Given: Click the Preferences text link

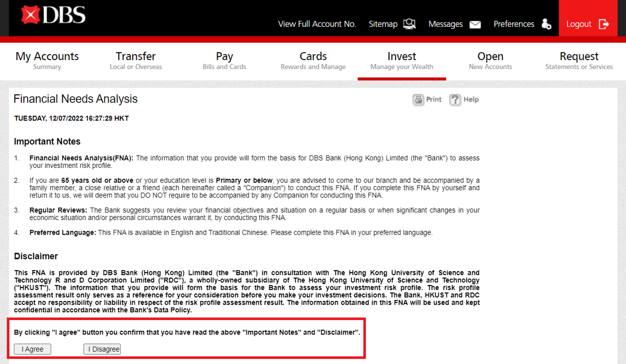Looking at the screenshot, I should point(514,24).
